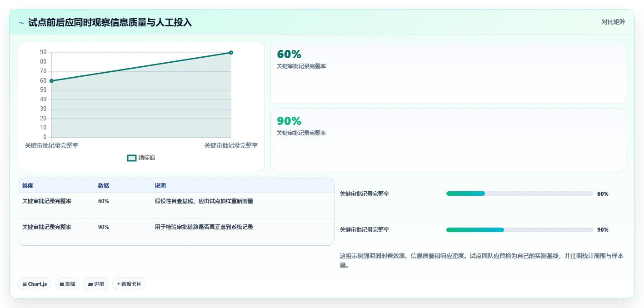Click the y-axis tick label 90
The image size is (644, 308).
coord(43,52)
